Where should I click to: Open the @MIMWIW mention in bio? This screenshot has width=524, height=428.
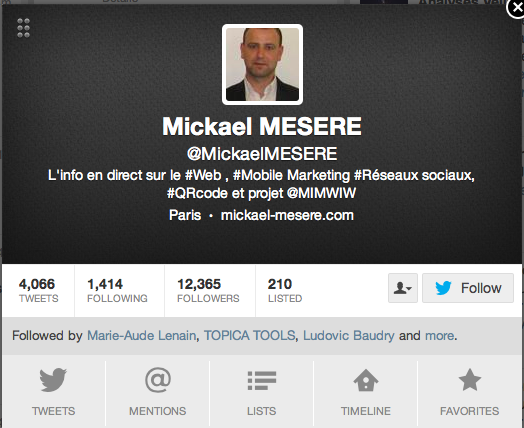pyautogui.click(x=321, y=193)
